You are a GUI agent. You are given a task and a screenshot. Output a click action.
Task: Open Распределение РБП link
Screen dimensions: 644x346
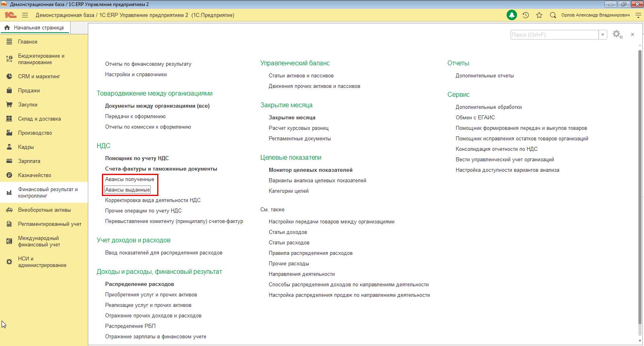(x=130, y=326)
